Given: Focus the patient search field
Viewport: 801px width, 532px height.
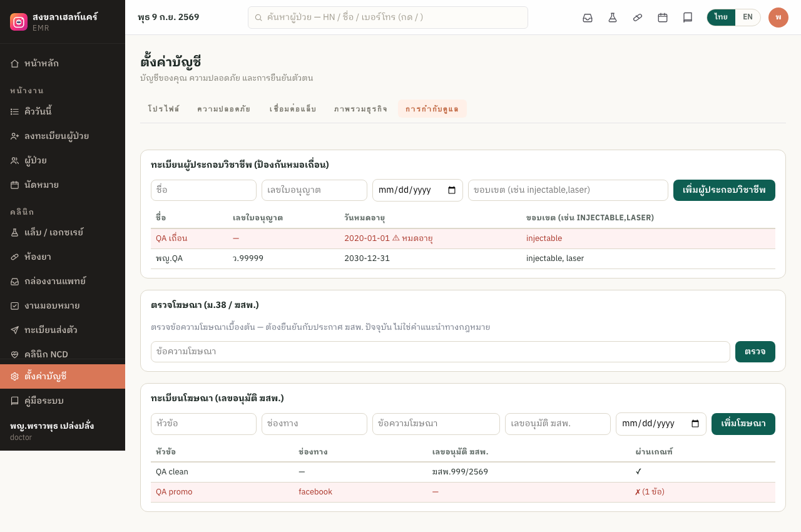Looking at the screenshot, I should [x=388, y=18].
